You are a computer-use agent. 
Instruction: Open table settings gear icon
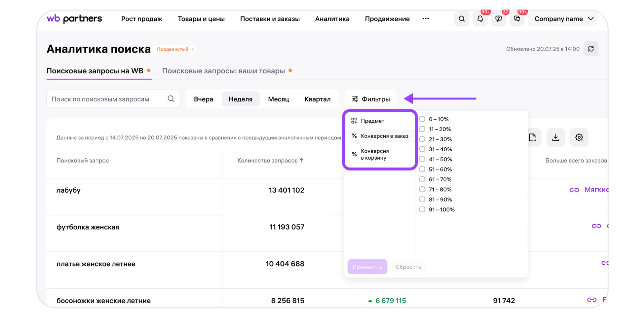[579, 137]
